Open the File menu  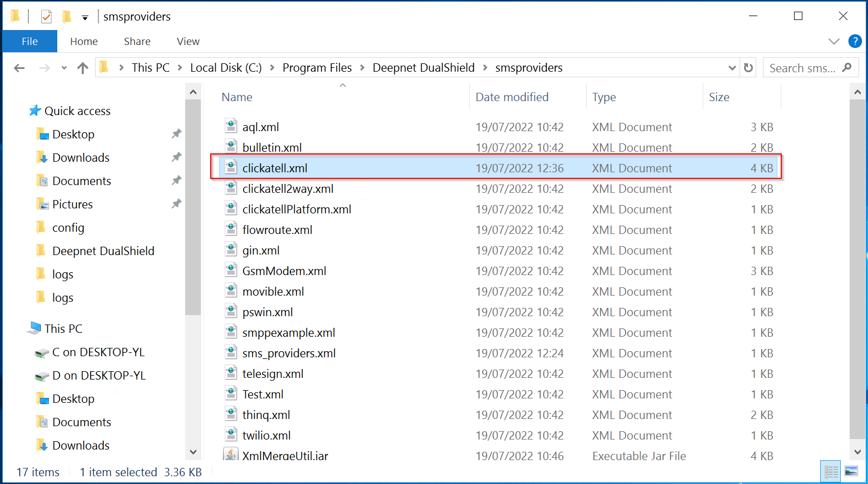29,41
